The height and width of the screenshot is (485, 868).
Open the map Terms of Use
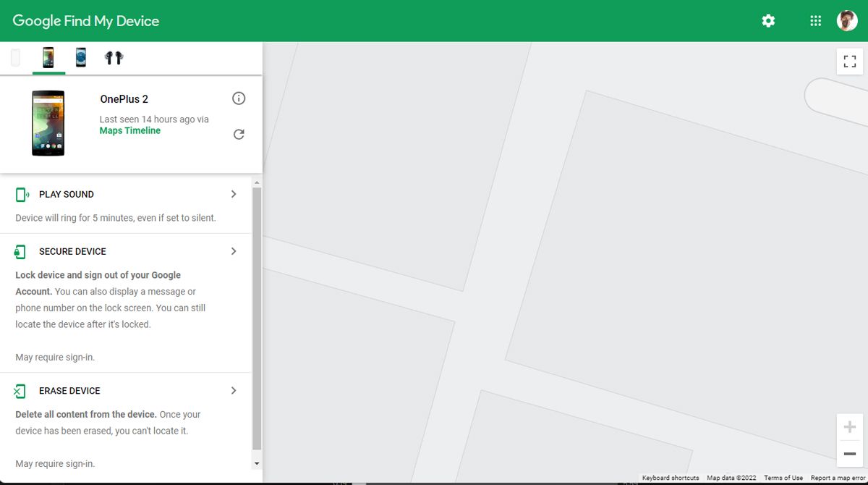783,478
